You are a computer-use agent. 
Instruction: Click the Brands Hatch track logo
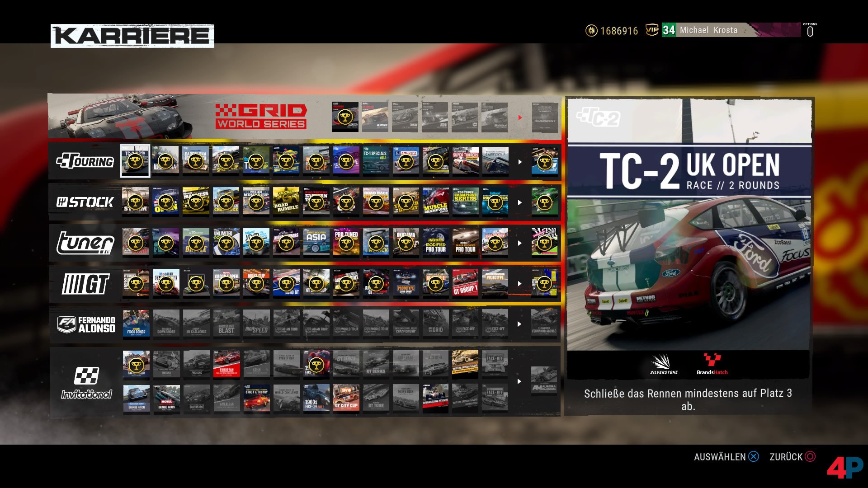712,364
